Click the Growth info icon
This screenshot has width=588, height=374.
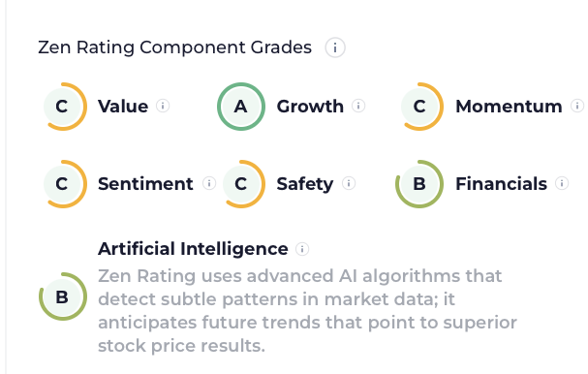[358, 107]
